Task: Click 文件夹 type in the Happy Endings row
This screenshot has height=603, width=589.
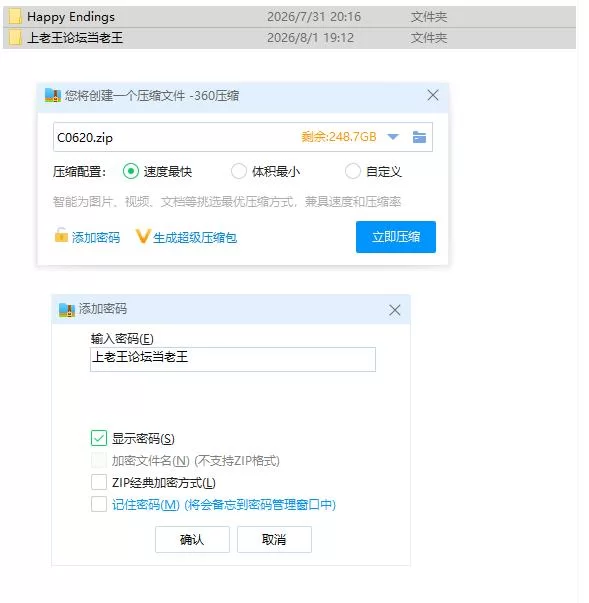Action: coord(429,17)
